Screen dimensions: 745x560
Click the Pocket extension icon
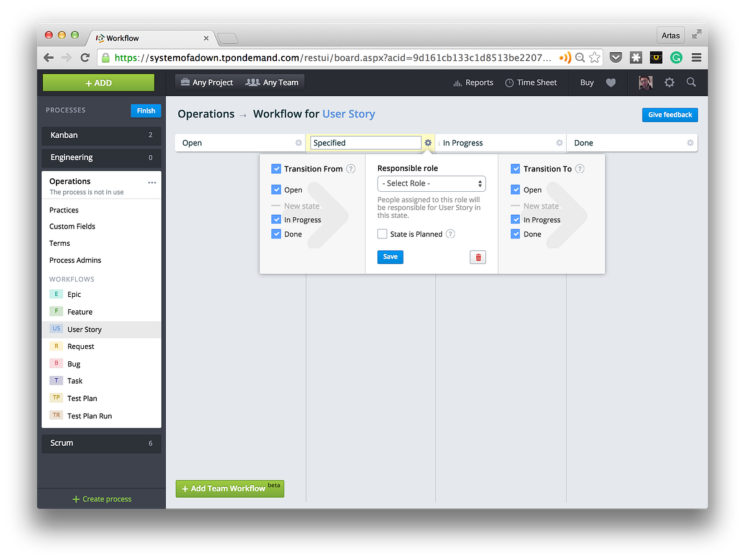pyautogui.click(x=615, y=57)
